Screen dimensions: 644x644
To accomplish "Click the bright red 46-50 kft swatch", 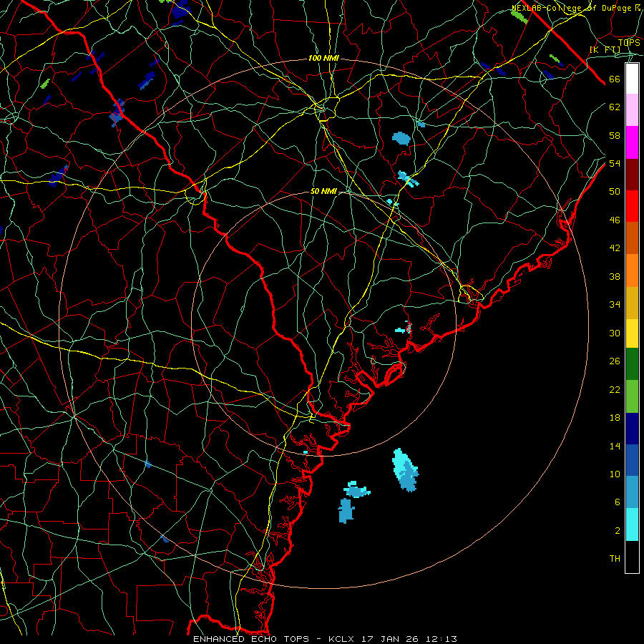I will pyautogui.click(x=632, y=206).
